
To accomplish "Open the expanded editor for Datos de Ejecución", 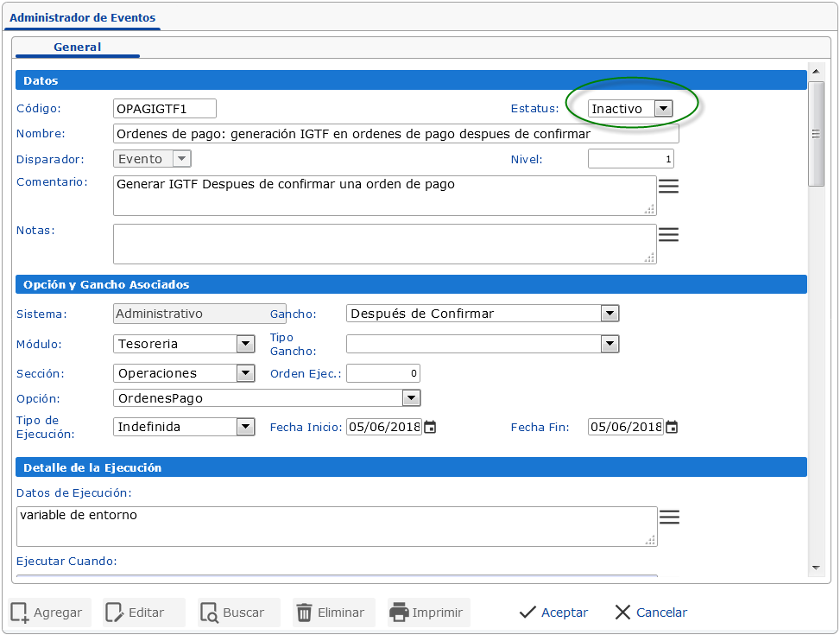I will (669, 516).
